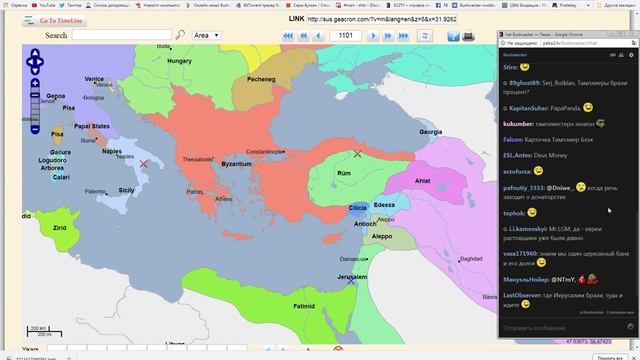Image resolution: width=640 pixels, height=360 pixels.
Task: Click the Cilicia label on map
Action: pos(358,208)
